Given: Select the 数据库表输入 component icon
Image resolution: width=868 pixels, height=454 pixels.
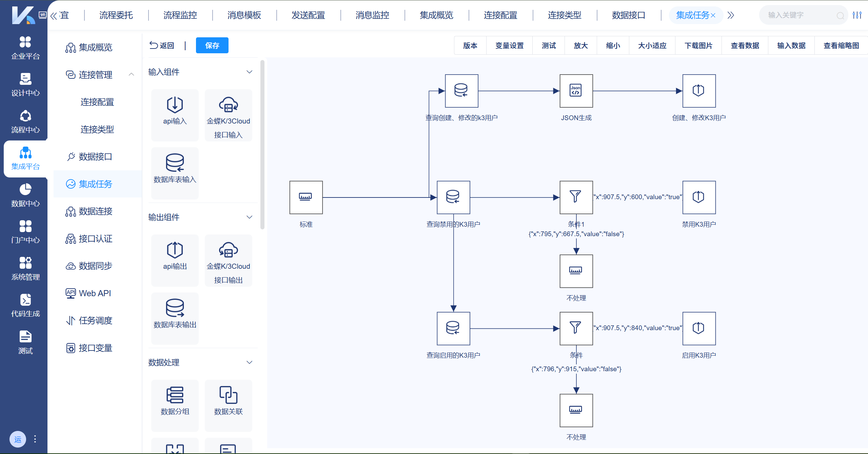Looking at the screenshot, I should click(x=175, y=163).
